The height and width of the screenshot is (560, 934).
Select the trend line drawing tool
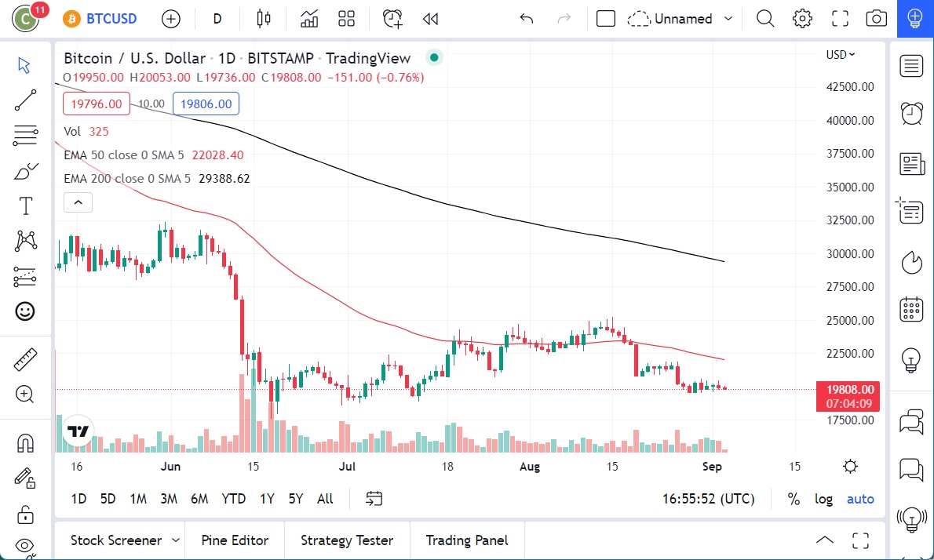pyautogui.click(x=25, y=100)
